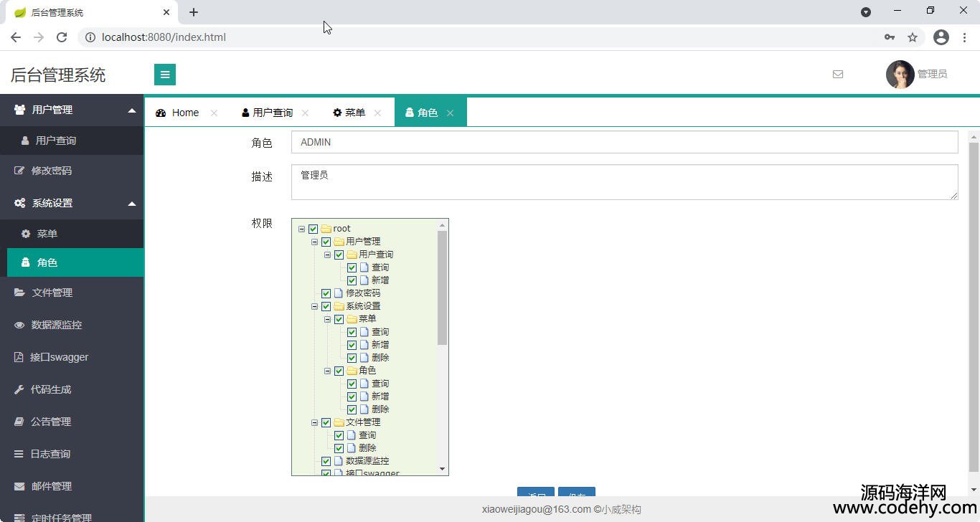980x522 pixels.
Task: Open 文件管理 in the sidebar
Action: click(x=52, y=293)
